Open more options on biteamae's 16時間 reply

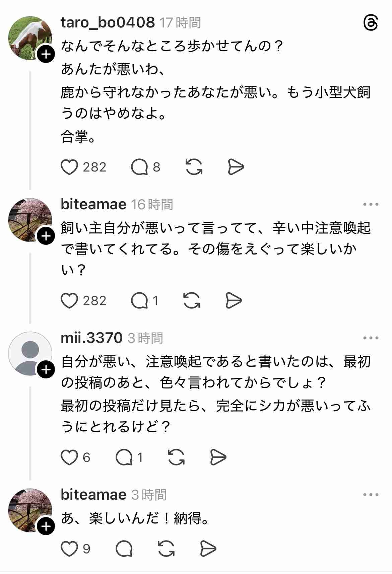371,204
